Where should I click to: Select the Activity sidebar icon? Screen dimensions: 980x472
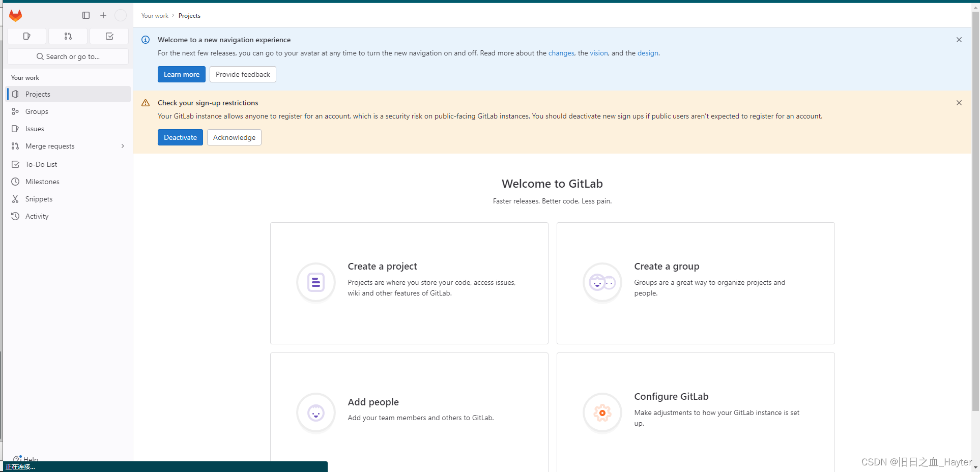click(16, 216)
